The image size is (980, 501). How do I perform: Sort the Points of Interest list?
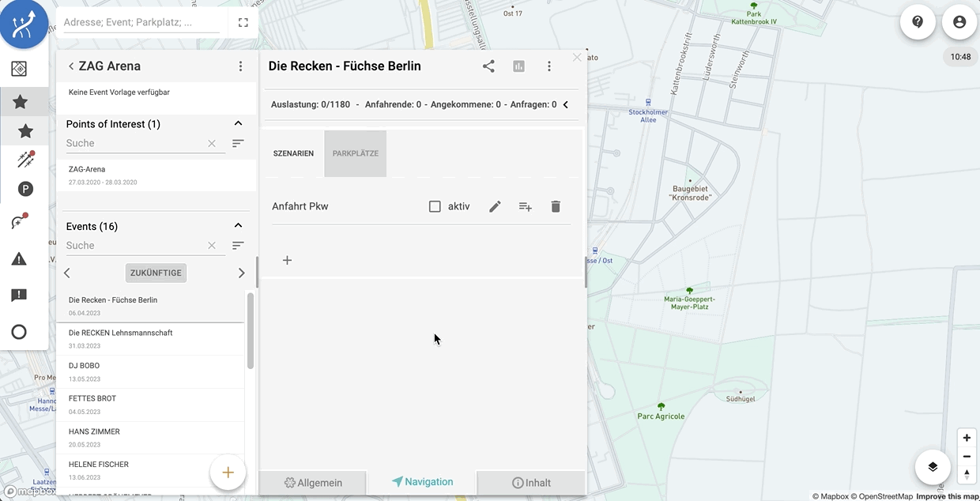238,144
